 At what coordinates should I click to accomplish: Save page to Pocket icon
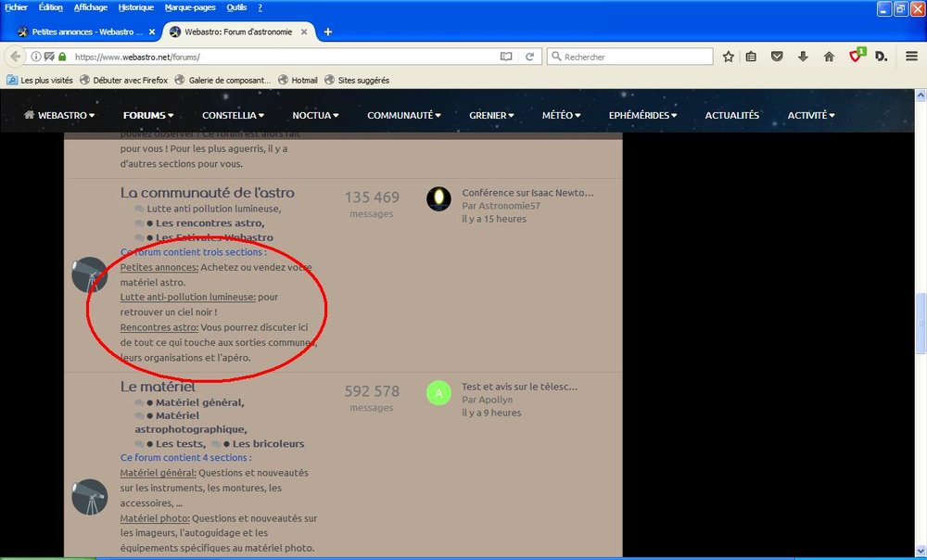pos(777,57)
